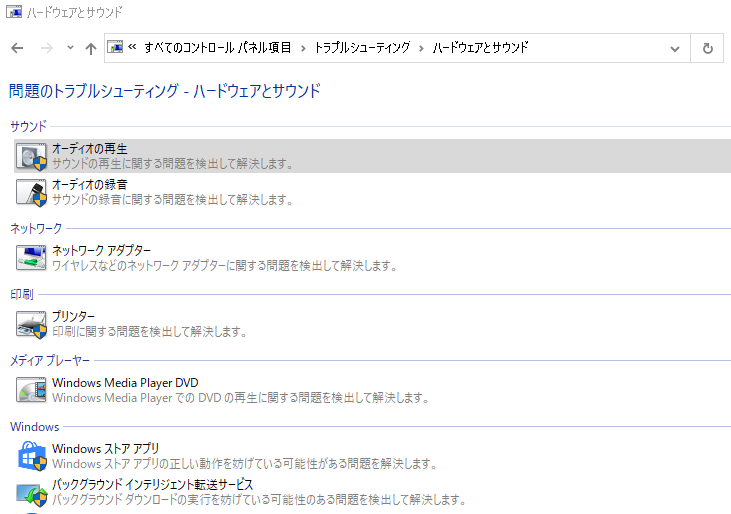Start the Windows ストア アプリ troubleshooter

tap(106, 449)
